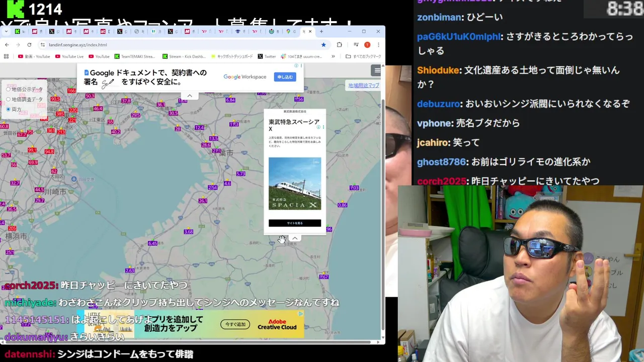This screenshot has height=362, width=644.
Task: Open the 104てまき uuum bookmark
Action: (301, 56)
